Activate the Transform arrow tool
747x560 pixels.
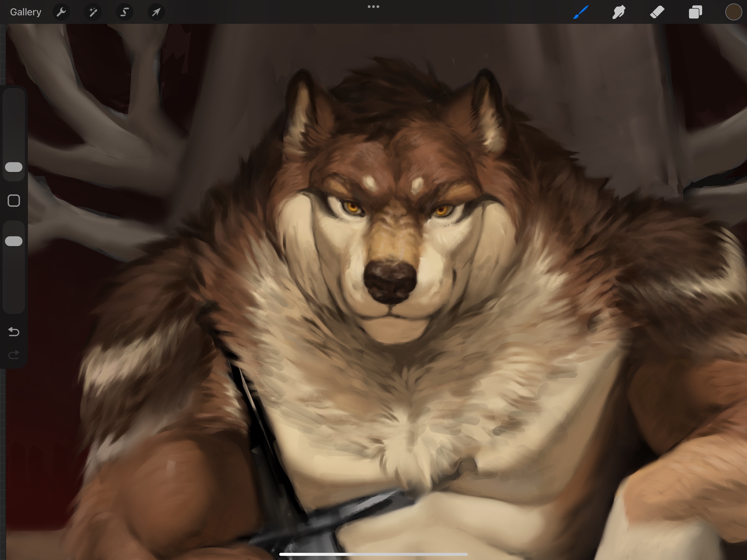156,12
